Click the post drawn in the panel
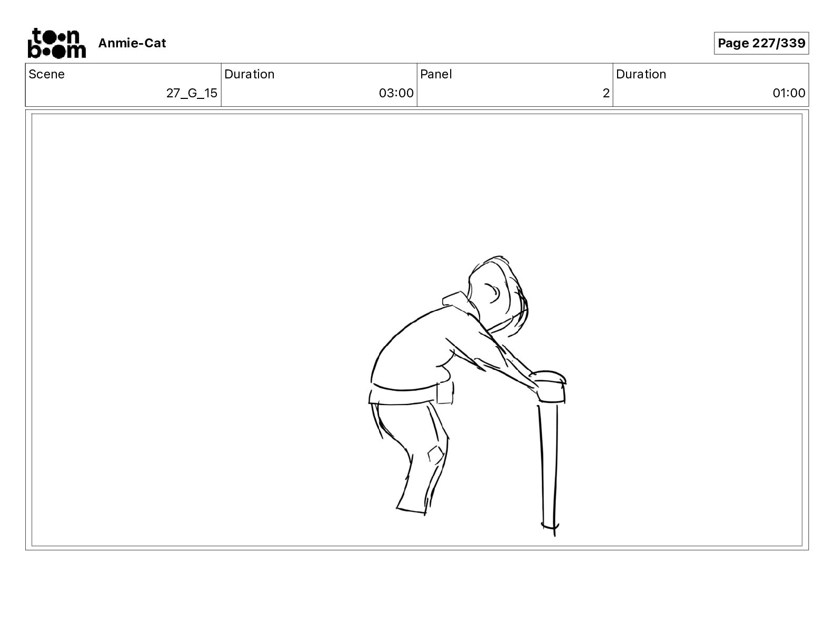The height and width of the screenshot is (644, 834). (548, 452)
